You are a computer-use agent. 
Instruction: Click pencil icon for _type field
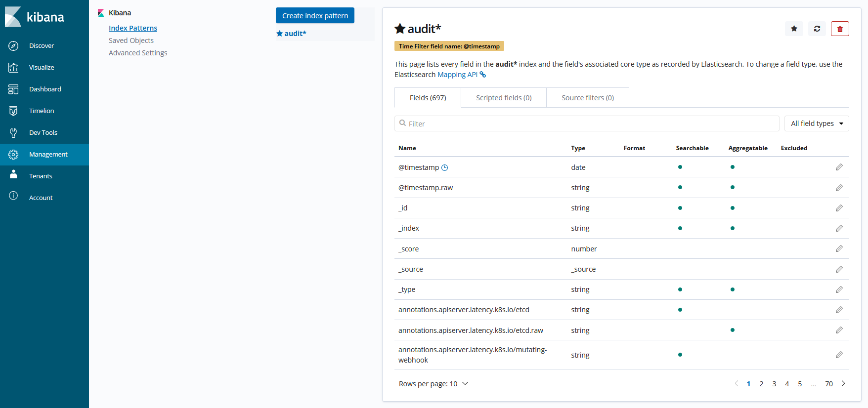point(839,289)
